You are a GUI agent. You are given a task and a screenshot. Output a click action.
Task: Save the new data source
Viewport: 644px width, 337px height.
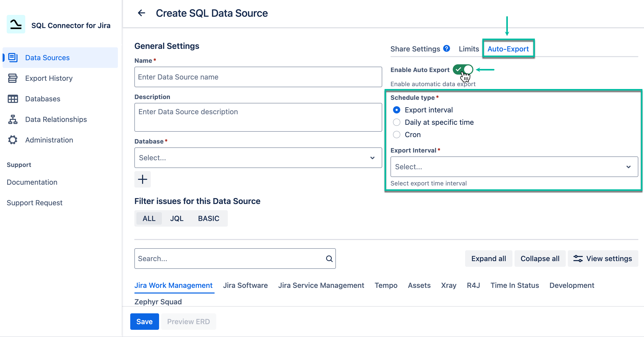pos(144,321)
